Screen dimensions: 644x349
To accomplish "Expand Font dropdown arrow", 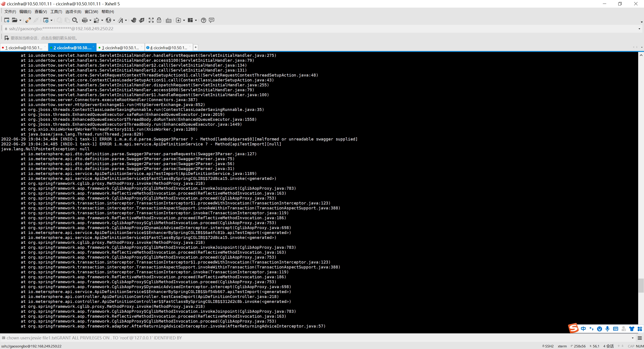I will point(126,21).
